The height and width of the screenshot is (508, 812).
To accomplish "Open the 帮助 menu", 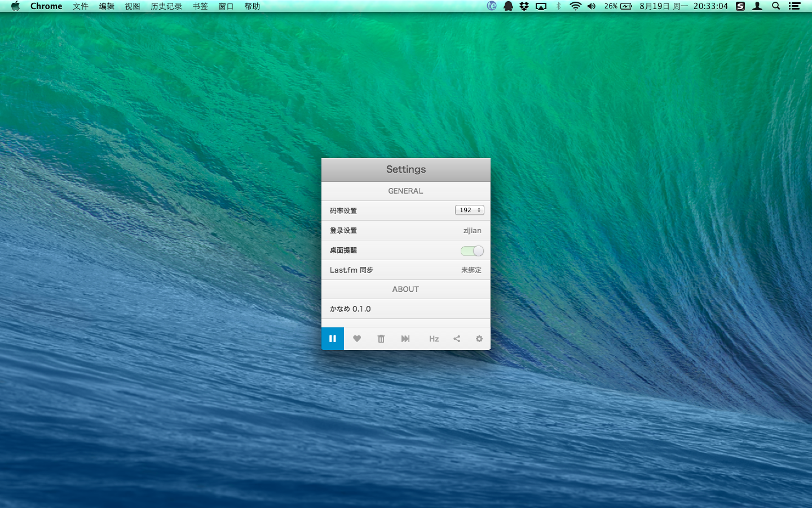I will coord(252,6).
